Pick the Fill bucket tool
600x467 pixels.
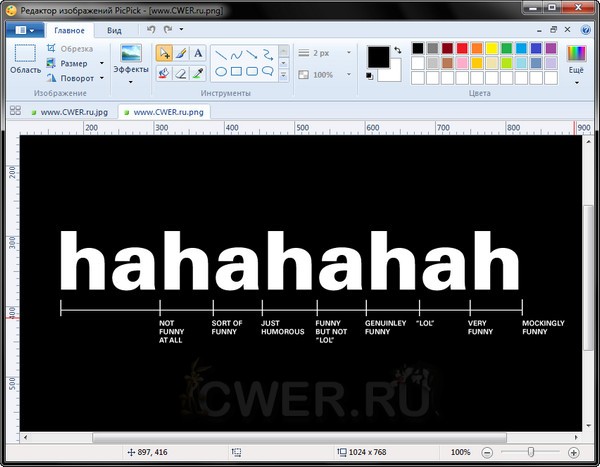pos(163,73)
